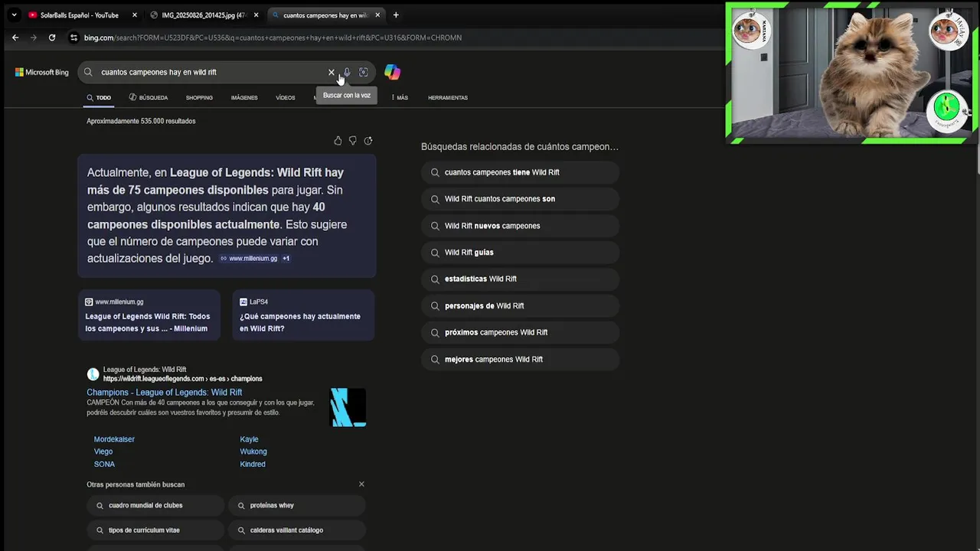Click the thumbs down feedback icon
The height and width of the screenshot is (551, 980).
pyautogui.click(x=353, y=141)
